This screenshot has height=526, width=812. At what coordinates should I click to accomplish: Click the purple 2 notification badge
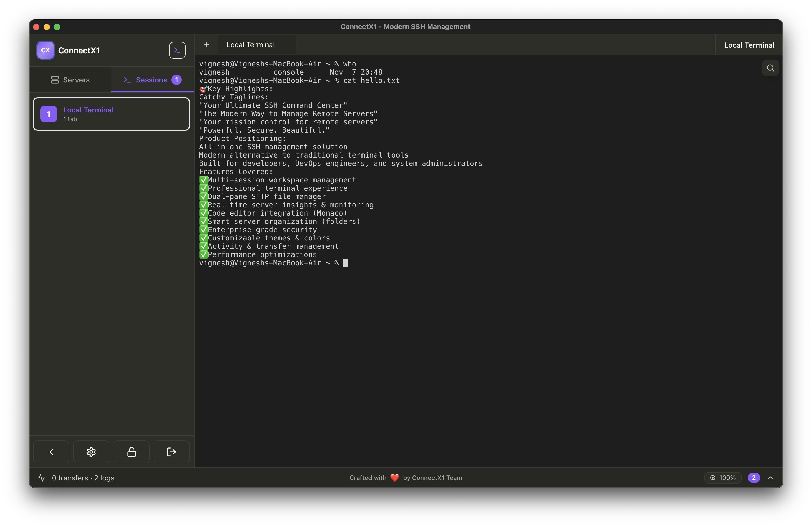[754, 478]
